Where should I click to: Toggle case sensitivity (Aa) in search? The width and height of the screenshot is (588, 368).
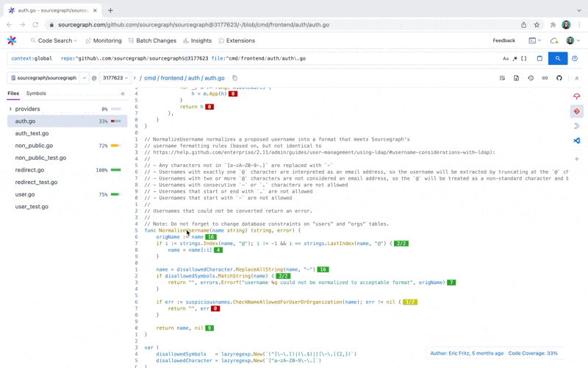point(506,59)
